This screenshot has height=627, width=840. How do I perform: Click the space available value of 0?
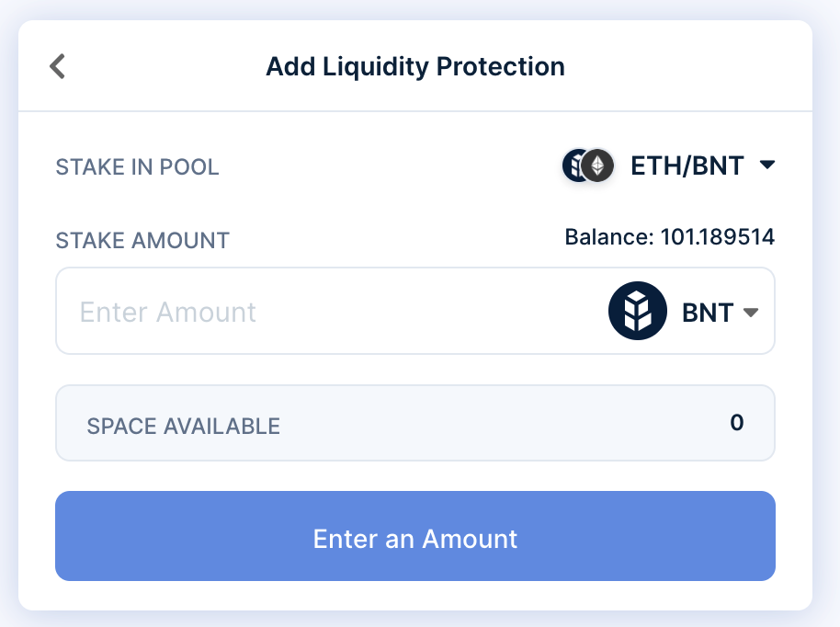(x=736, y=423)
